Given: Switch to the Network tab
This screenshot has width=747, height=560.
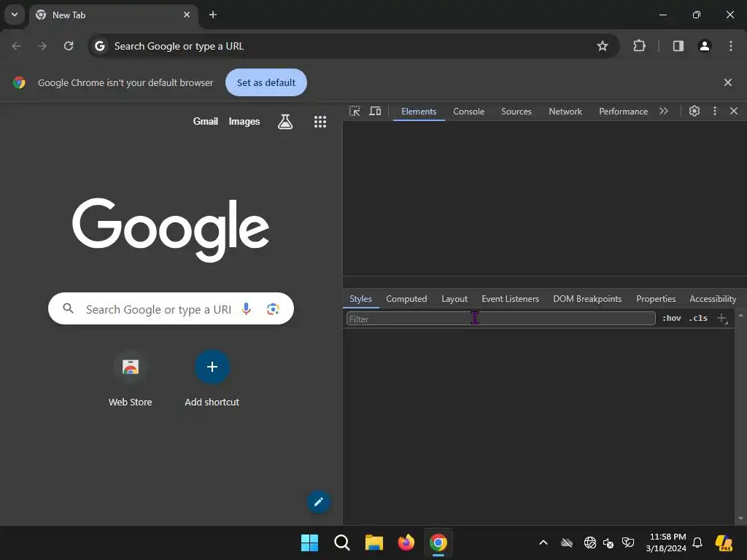Looking at the screenshot, I should click(565, 112).
